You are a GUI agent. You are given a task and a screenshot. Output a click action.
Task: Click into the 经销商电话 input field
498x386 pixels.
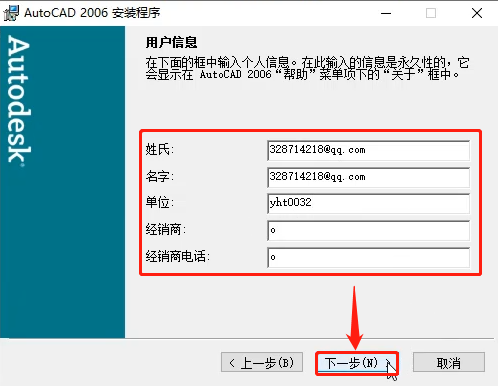coord(369,257)
